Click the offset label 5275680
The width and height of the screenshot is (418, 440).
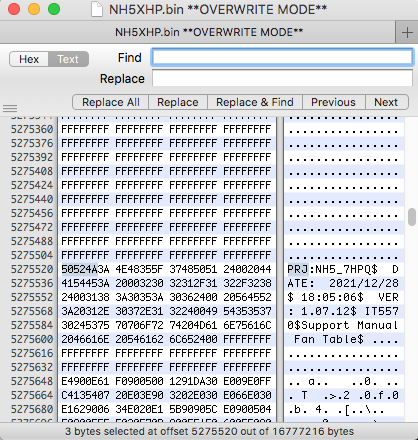[32, 409]
